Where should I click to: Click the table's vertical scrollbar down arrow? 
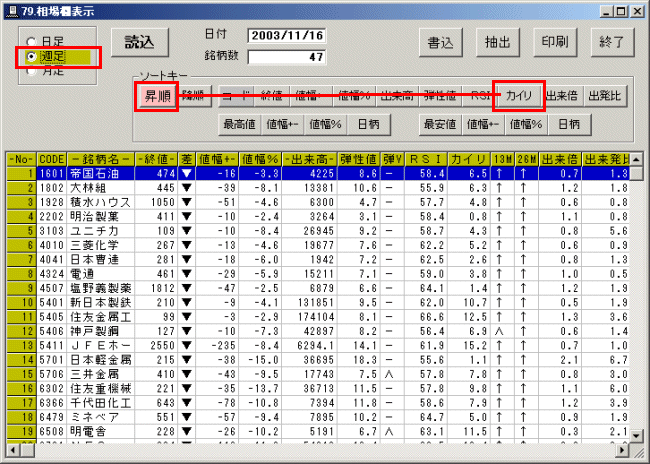click(x=636, y=436)
